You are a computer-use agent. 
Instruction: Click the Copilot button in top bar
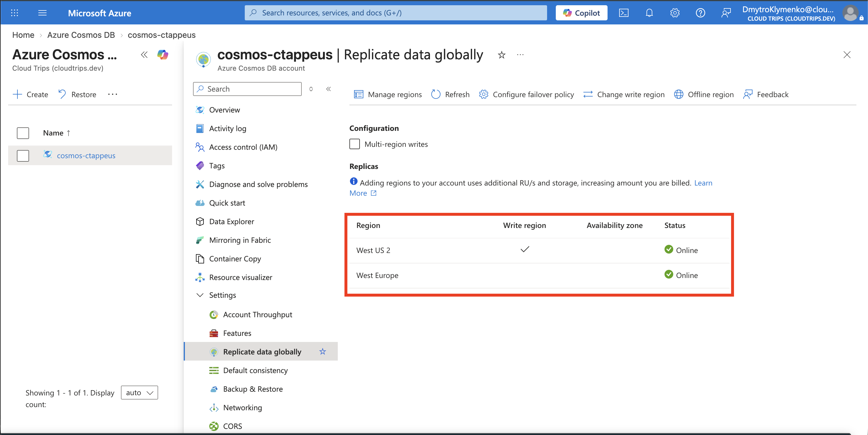(581, 13)
